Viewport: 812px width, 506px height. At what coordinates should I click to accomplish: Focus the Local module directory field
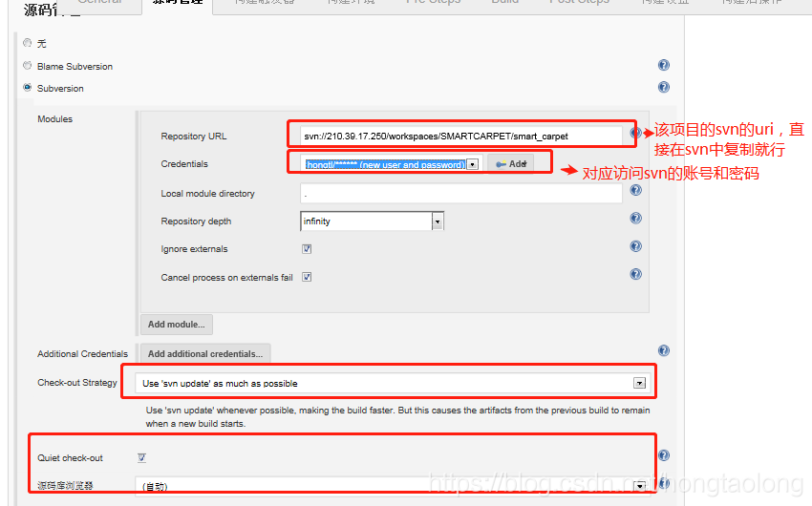pyautogui.click(x=460, y=194)
